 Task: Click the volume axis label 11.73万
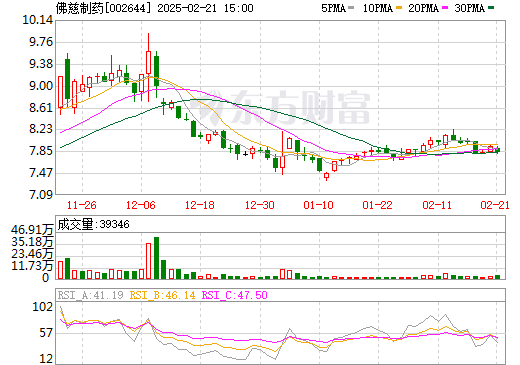(32, 266)
